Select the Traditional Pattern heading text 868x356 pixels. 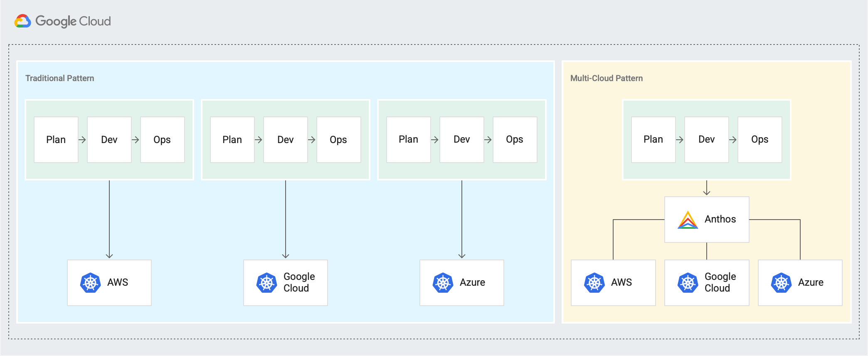(x=60, y=78)
